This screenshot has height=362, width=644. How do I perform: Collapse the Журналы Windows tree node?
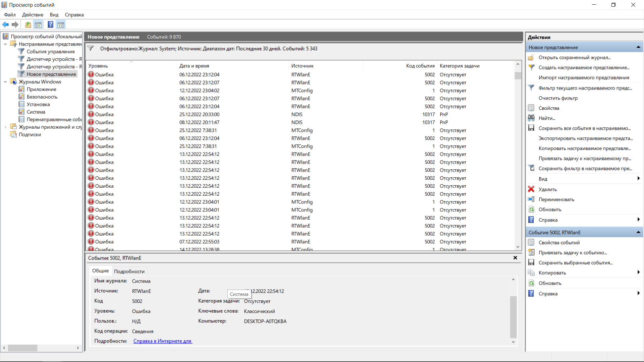coord(5,82)
